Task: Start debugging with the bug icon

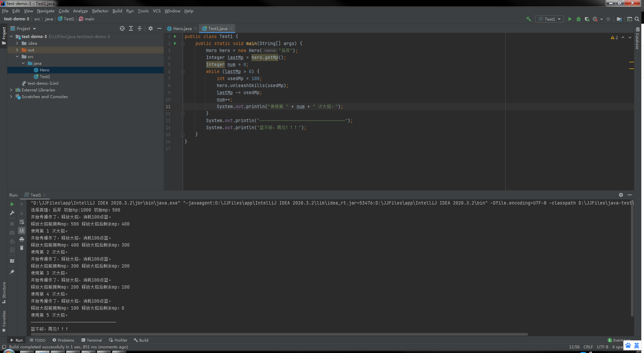Action: 579,19
